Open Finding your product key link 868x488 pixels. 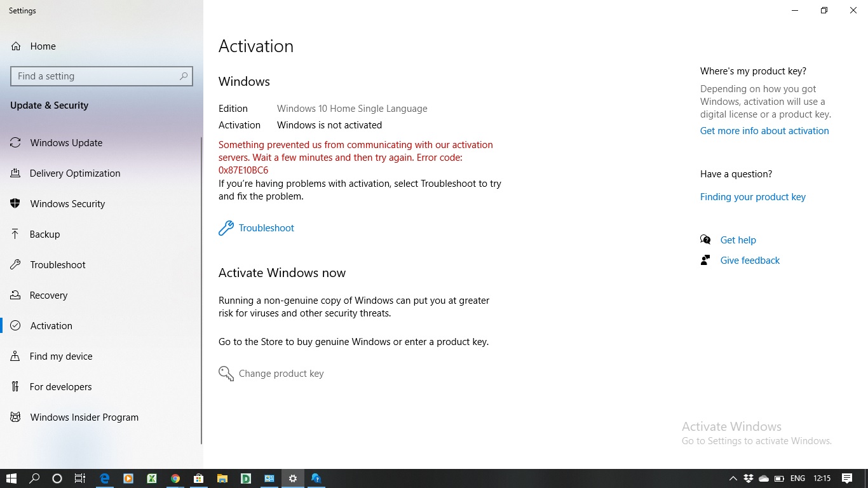click(x=753, y=197)
